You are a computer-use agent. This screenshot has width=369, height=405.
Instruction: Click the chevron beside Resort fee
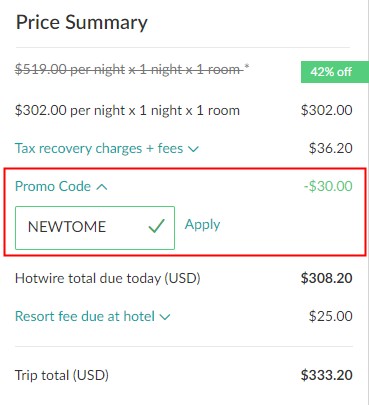[x=165, y=317]
